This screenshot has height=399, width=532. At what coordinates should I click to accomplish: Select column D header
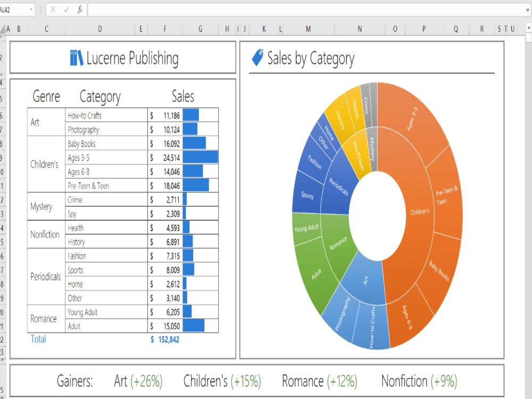[100, 29]
